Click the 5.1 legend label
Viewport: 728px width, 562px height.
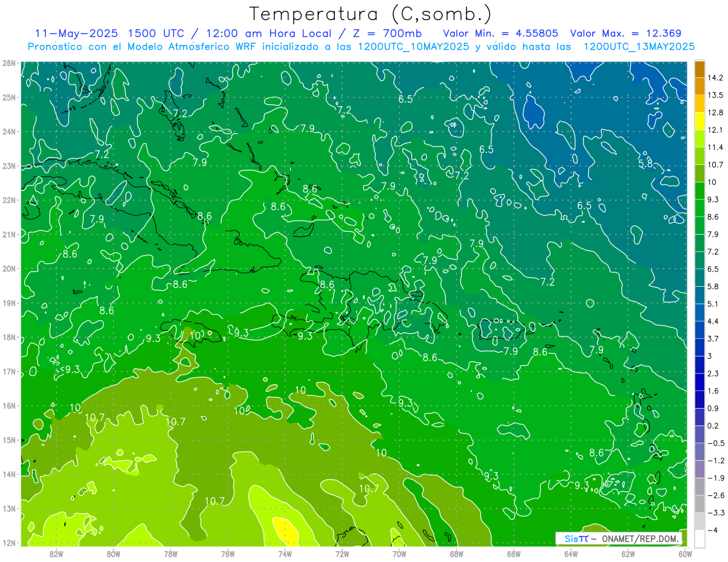[713, 304]
